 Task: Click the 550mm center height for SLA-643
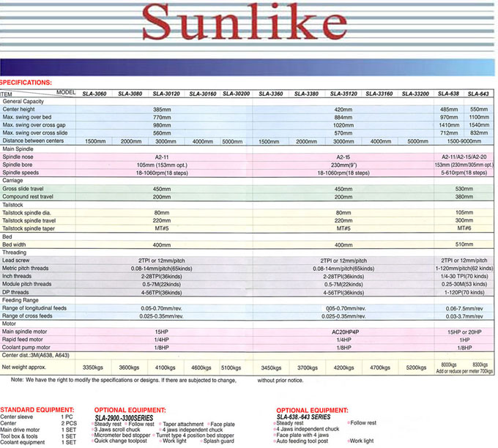click(x=479, y=109)
